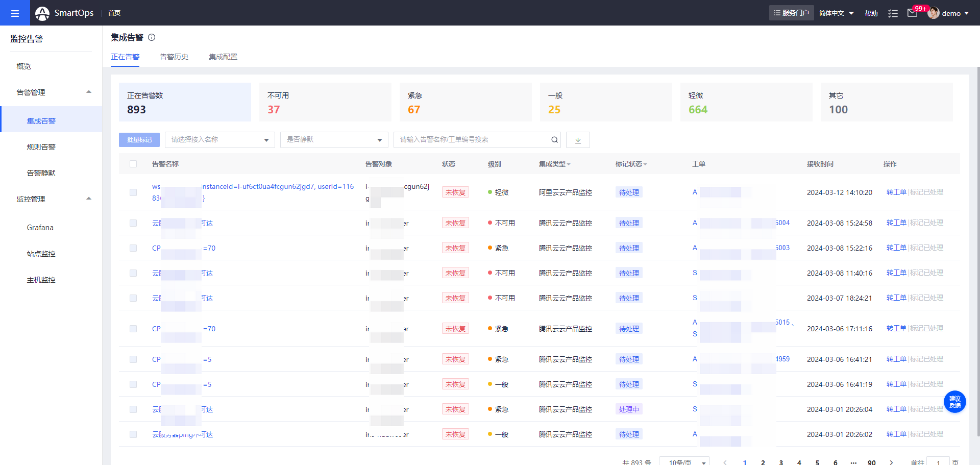The width and height of the screenshot is (980, 465).
Task: Open the task list icon in header
Action: click(x=893, y=13)
